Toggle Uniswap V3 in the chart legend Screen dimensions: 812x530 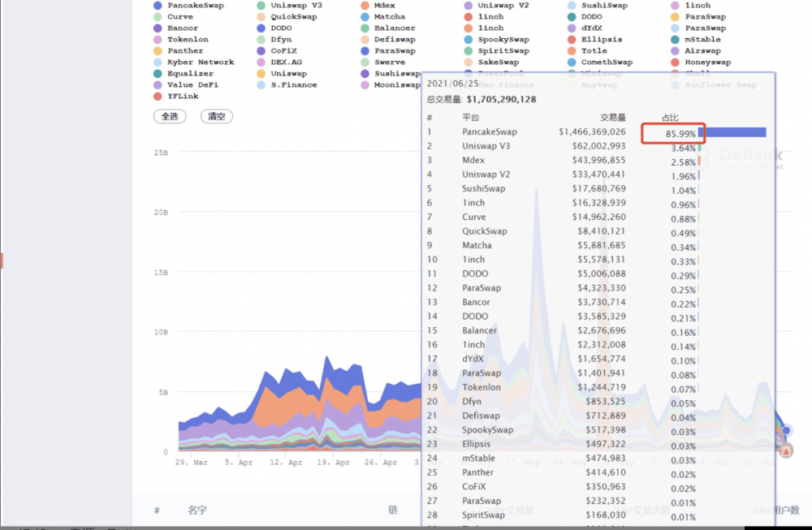pos(290,5)
